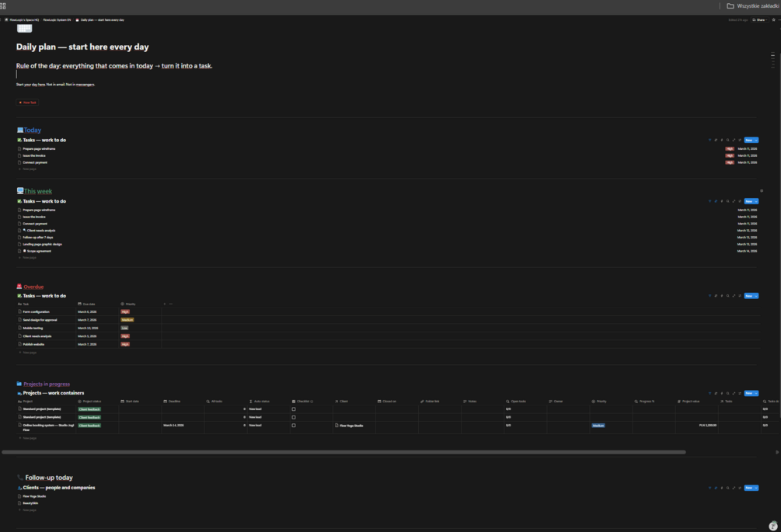Click the page outline markers on the right edge

(773, 60)
